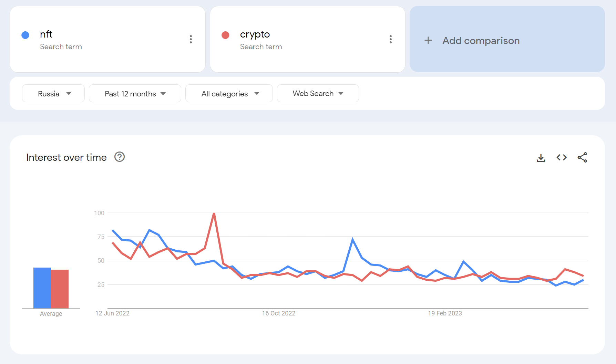The height and width of the screenshot is (364, 616).
Task: Open the crypto term options menu
Action: coord(390,39)
